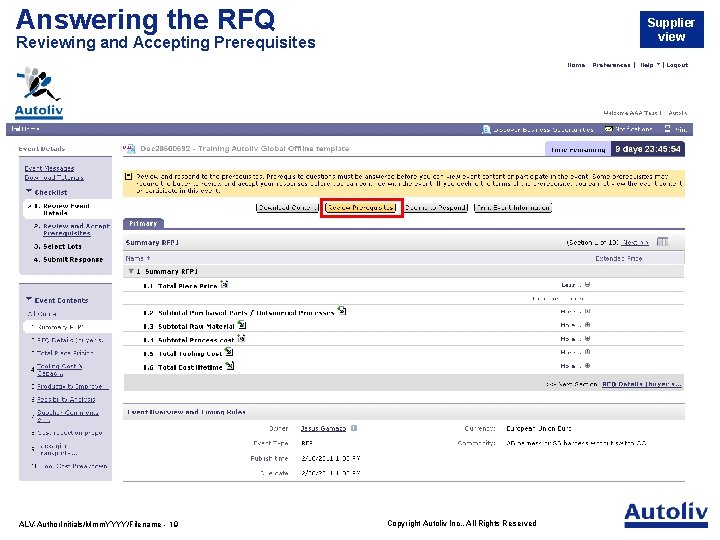Click the Name column header to sort

click(x=138, y=259)
